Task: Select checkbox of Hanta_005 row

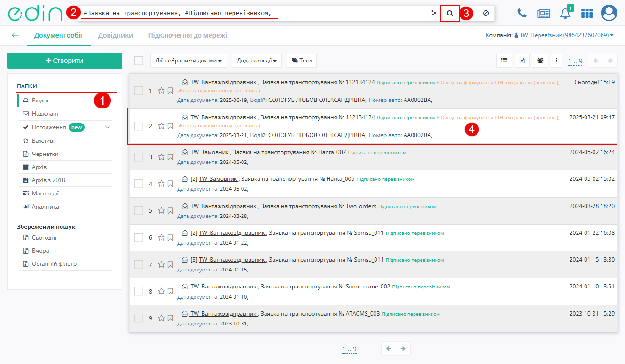Action: click(x=139, y=184)
